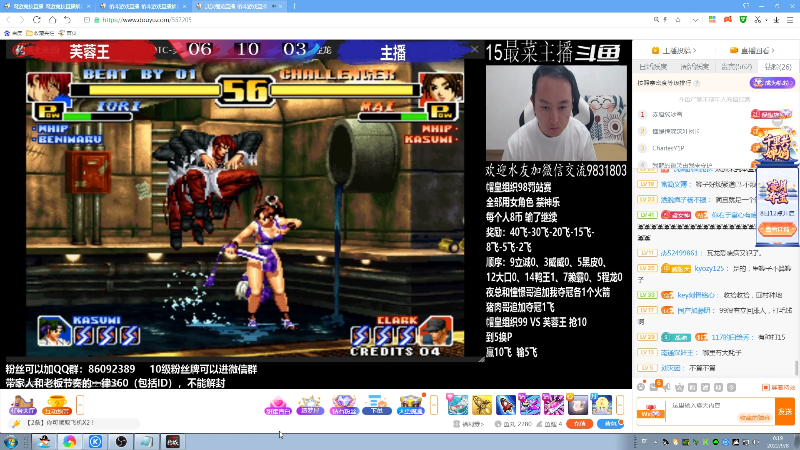
Task: Click the crown icon above chat input
Action: tap(679, 387)
